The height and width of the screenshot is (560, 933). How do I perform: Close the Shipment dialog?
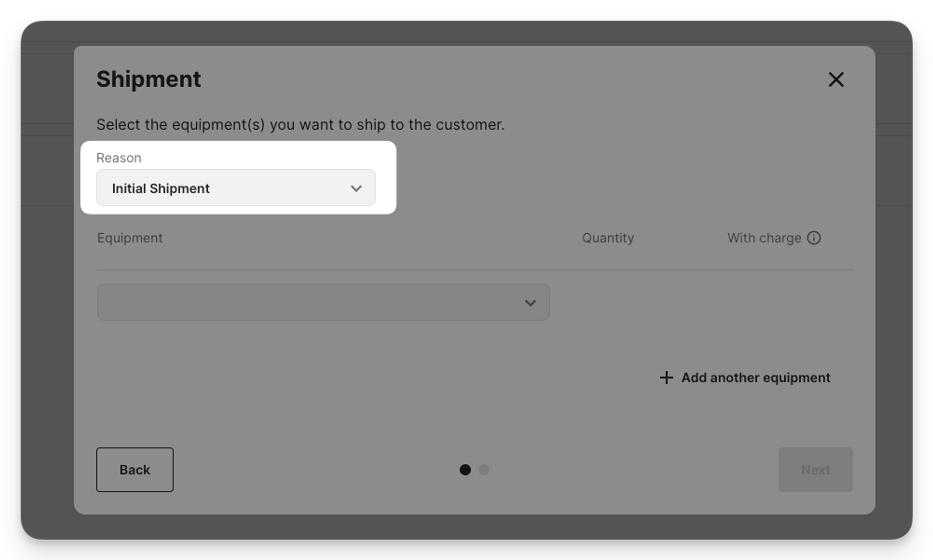point(836,79)
